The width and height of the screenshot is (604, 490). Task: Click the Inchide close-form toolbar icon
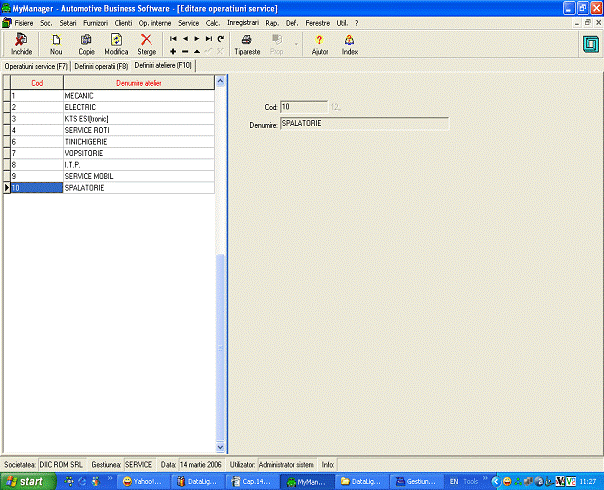tap(21, 43)
